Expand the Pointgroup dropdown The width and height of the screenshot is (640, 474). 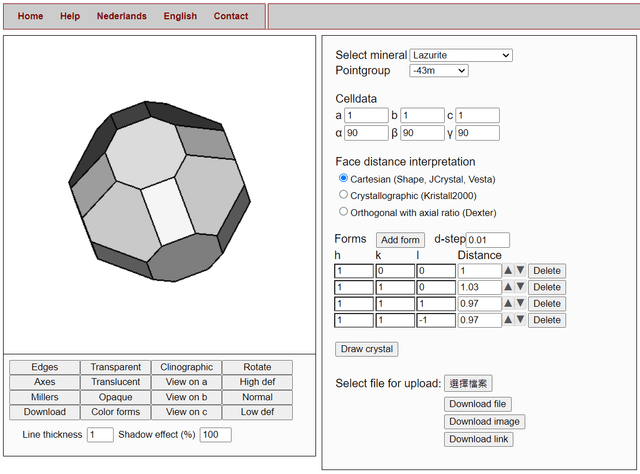[438, 71]
